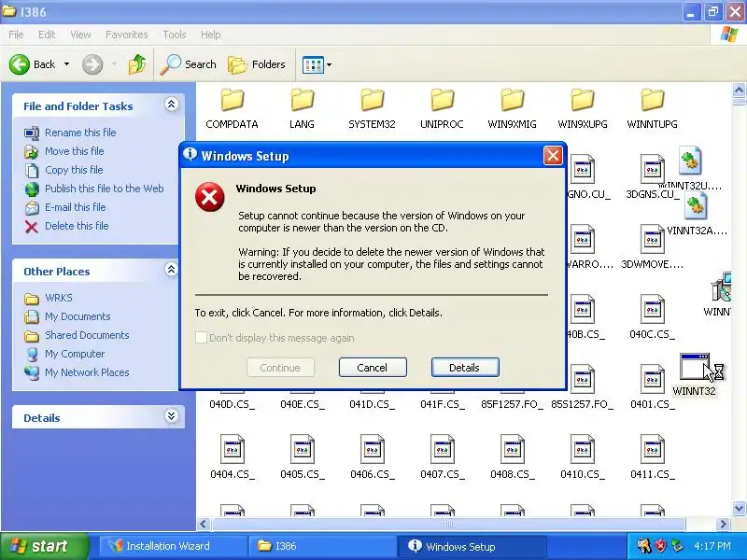The height and width of the screenshot is (560, 747).
Task: Check "Don't display this message again"
Action: pos(201,338)
